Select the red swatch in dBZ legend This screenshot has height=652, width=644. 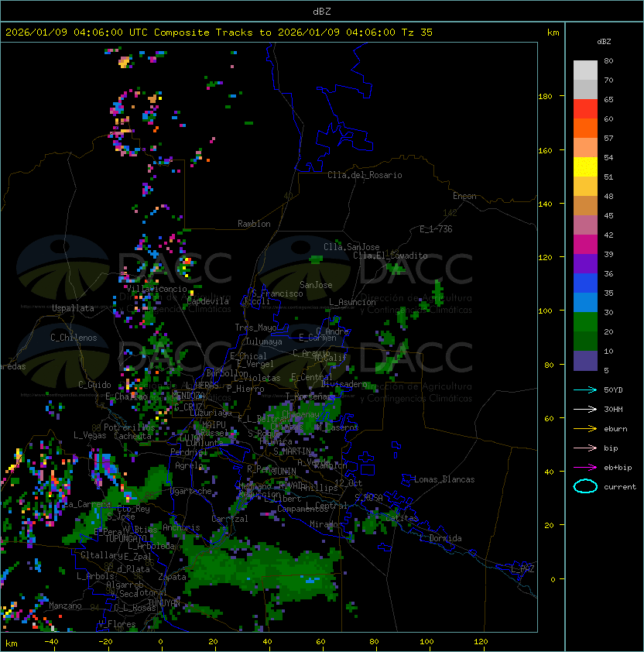click(x=585, y=109)
